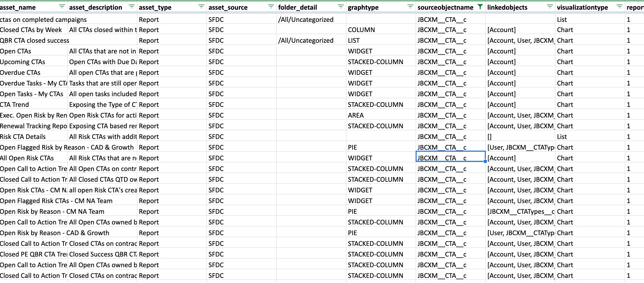
Task: Select the empty brackets linkedobjects cell
Action: coord(490,137)
